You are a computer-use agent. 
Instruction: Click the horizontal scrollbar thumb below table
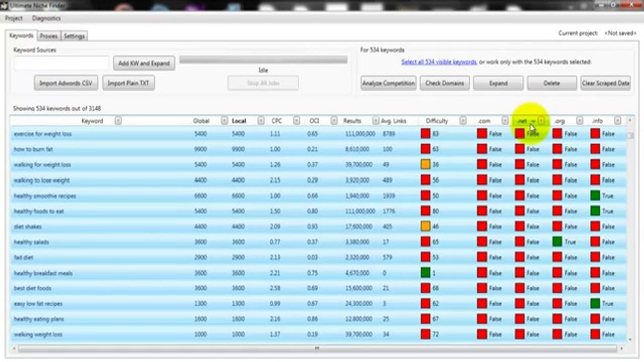[x=317, y=348]
